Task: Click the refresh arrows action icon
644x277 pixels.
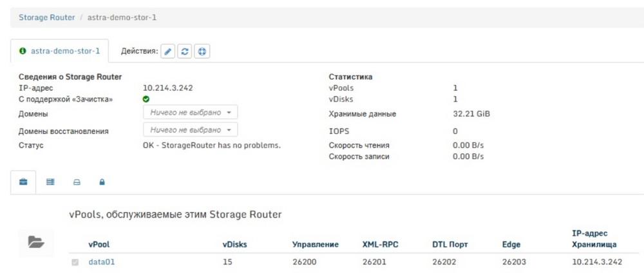Action: [185, 52]
